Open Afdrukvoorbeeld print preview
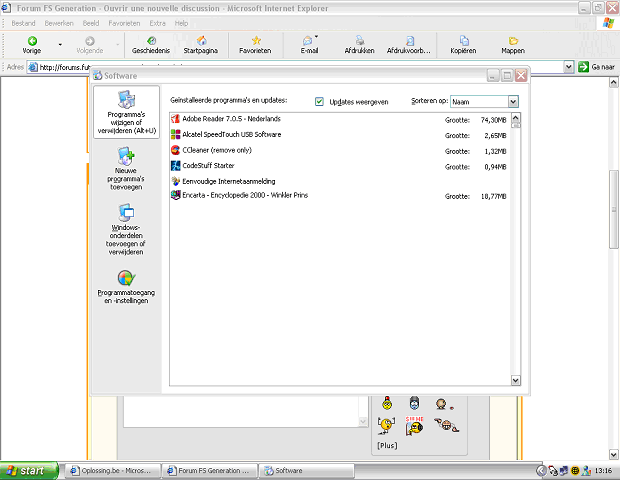This screenshot has width=620, height=480. [409, 45]
